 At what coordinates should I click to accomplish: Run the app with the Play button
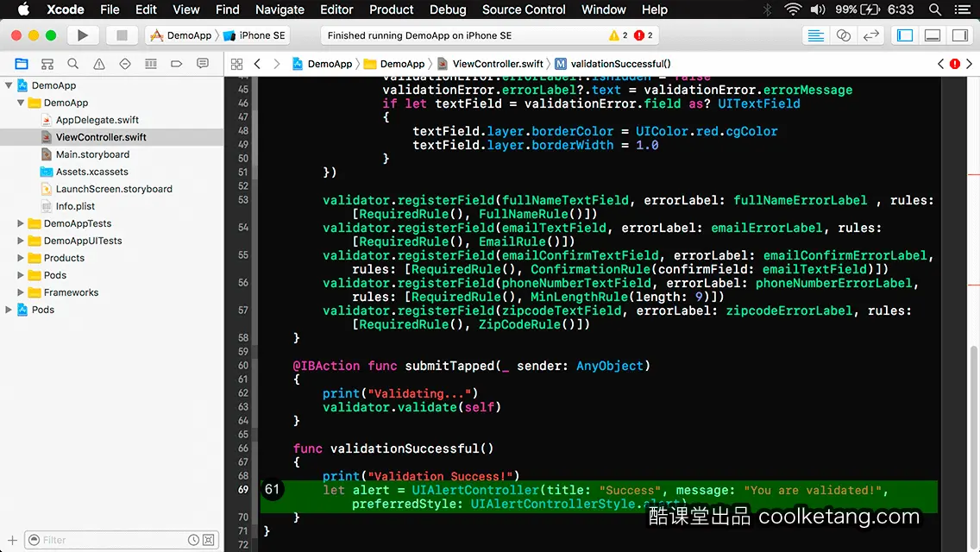(x=82, y=35)
